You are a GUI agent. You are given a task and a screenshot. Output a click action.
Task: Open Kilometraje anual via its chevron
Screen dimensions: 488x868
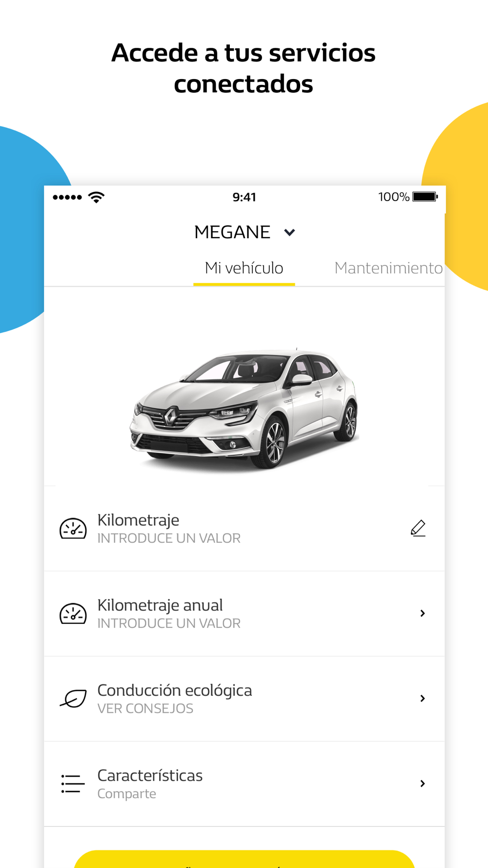click(x=423, y=614)
